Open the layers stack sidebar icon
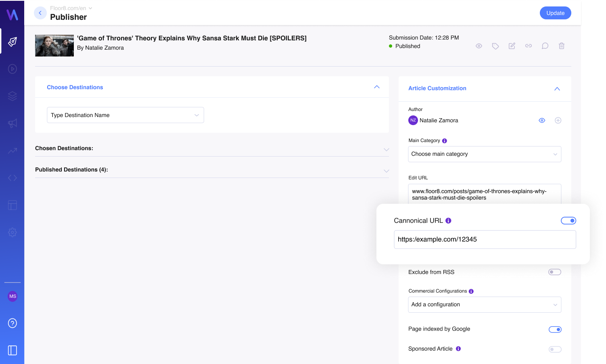The width and height of the screenshot is (606, 364). pyautogui.click(x=13, y=96)
